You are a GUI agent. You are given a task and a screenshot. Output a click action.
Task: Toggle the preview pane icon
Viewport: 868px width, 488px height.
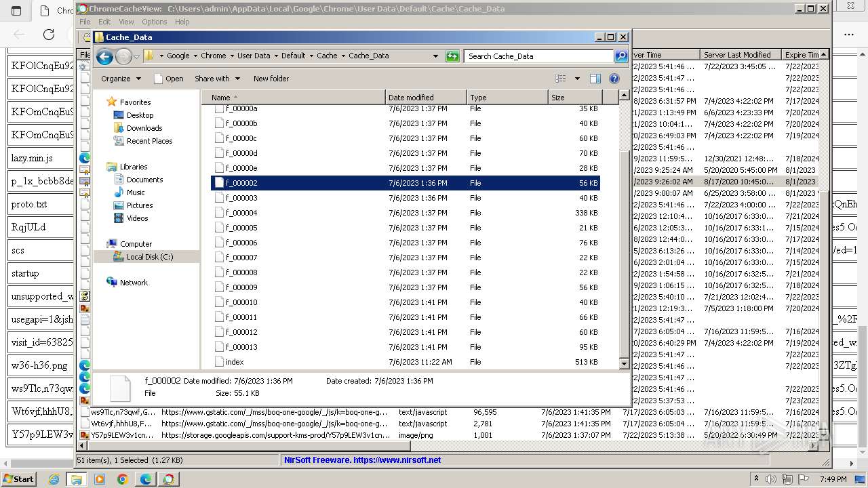pos(595,79)
